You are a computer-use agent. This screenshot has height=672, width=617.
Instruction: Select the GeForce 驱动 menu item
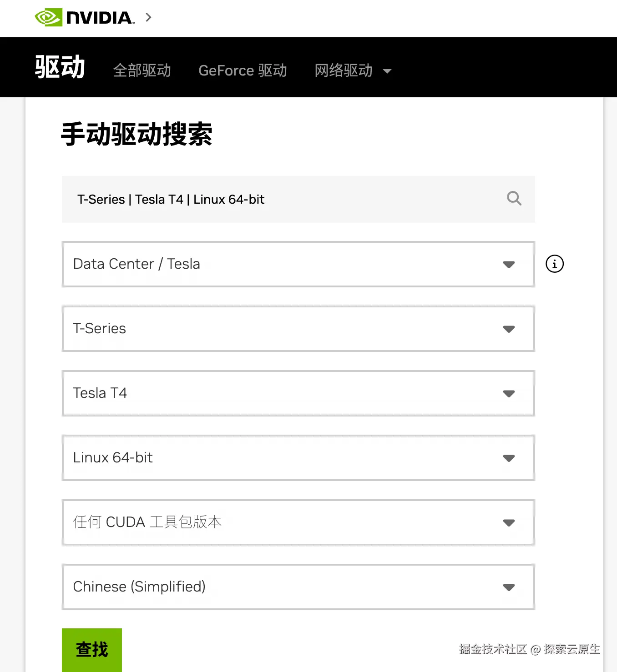pyautogui.click(x=243, y=71)
